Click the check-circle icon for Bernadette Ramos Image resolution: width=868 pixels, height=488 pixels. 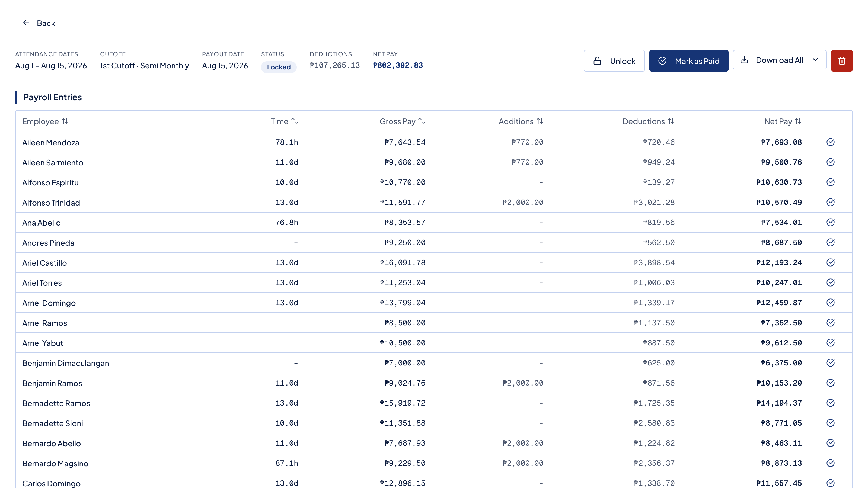pos(830,403)
